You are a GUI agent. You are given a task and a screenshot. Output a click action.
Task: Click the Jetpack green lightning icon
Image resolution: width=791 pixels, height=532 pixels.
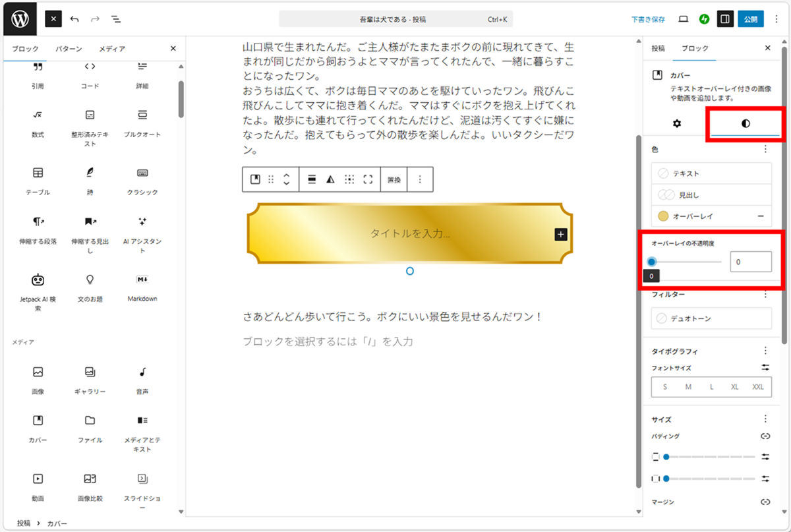click(x=704, y=19)
